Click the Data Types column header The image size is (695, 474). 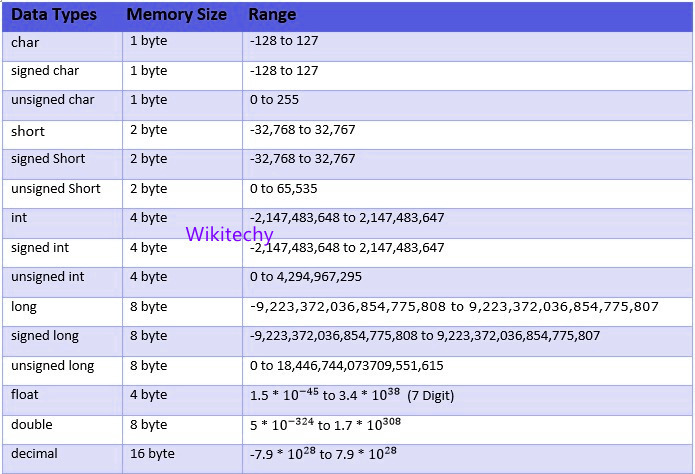[55, 16]
